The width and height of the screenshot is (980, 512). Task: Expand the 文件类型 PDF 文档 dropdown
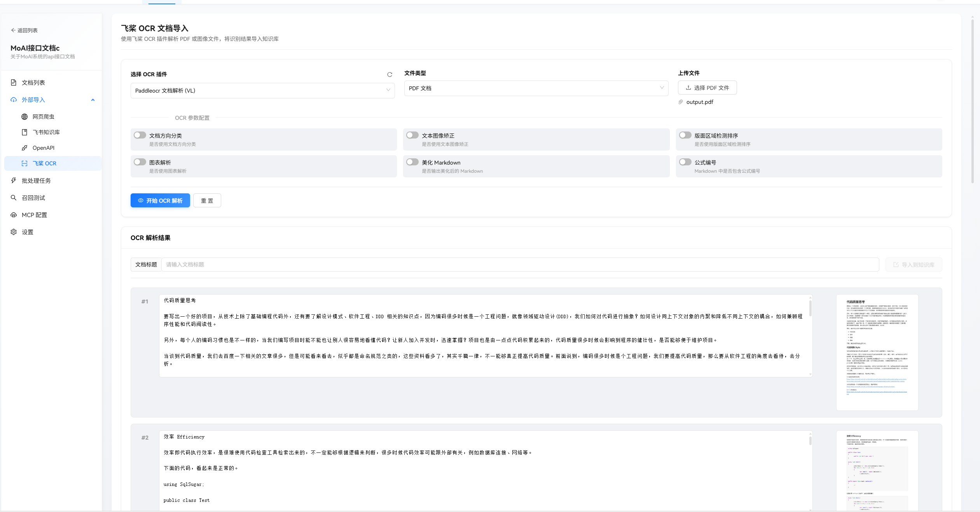click(x=536, y=88)
